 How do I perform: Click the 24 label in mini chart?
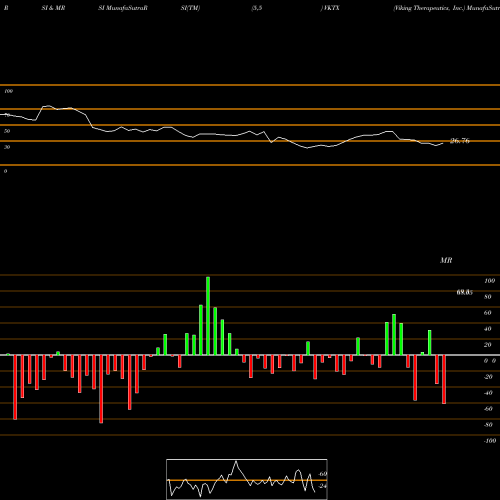[322, 486]
